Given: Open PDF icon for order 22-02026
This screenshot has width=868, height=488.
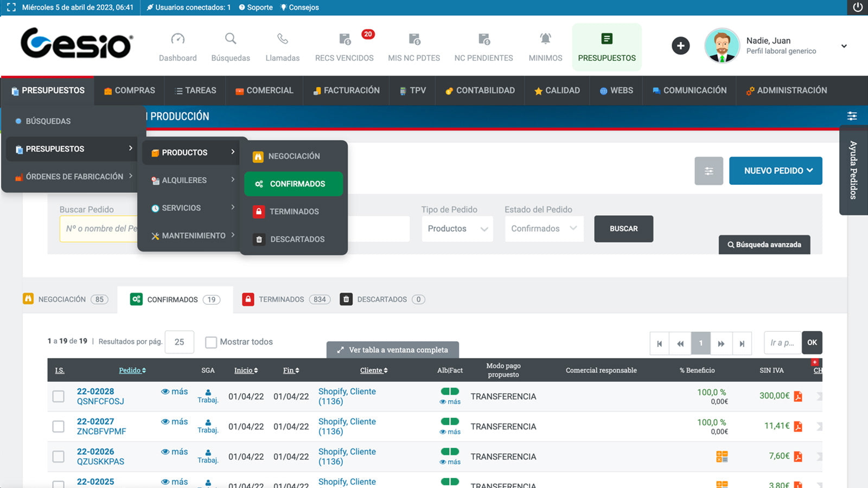Looking at the screenshot, I should pyautogui.click(x=798, y=457).
